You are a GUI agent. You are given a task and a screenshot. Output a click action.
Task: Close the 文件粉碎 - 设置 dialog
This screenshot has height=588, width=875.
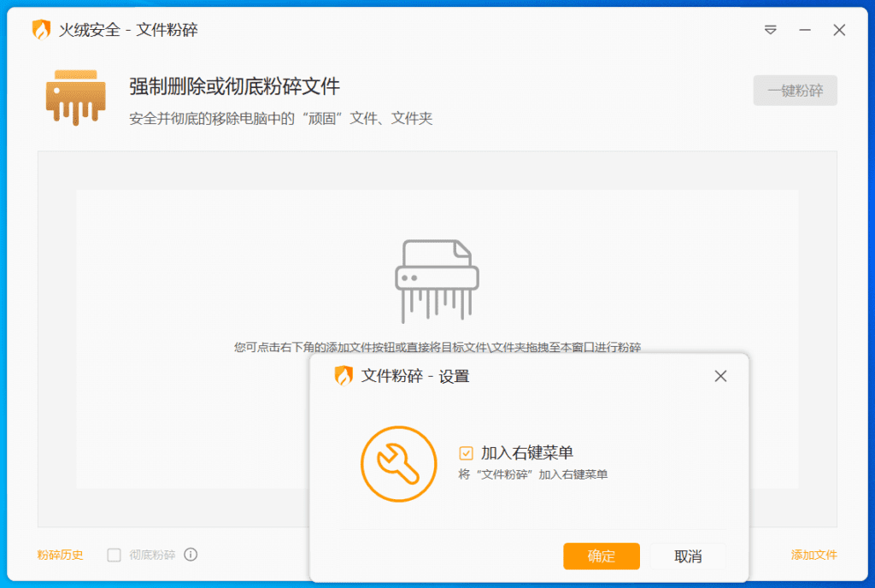click(720, 376)
